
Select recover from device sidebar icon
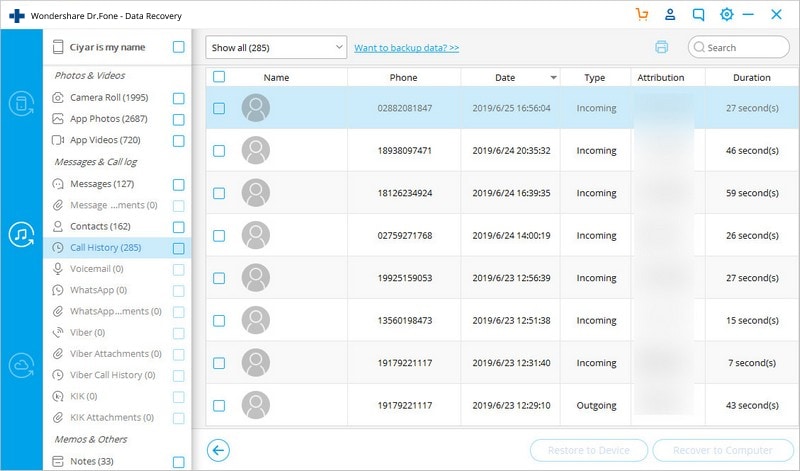pyautogui.click(x=21, y=104)
